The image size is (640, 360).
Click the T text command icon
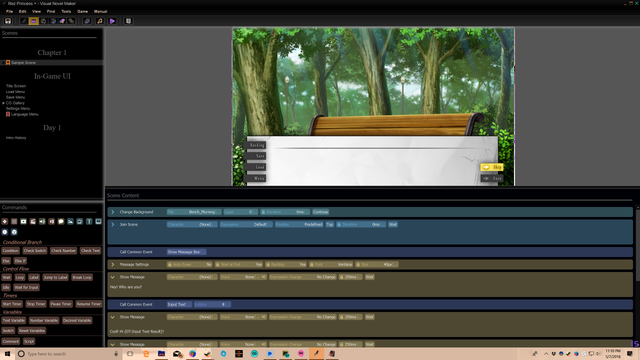point(89,221)
